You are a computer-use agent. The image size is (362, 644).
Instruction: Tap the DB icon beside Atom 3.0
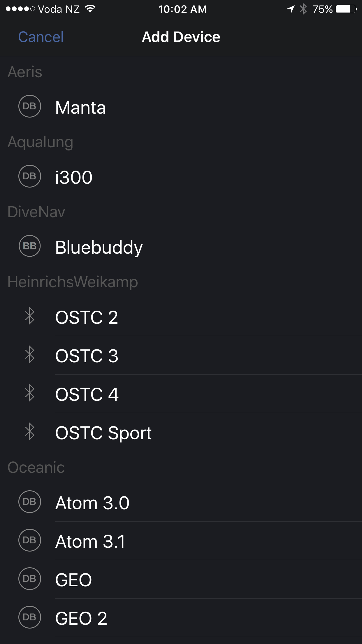point(29,502)
